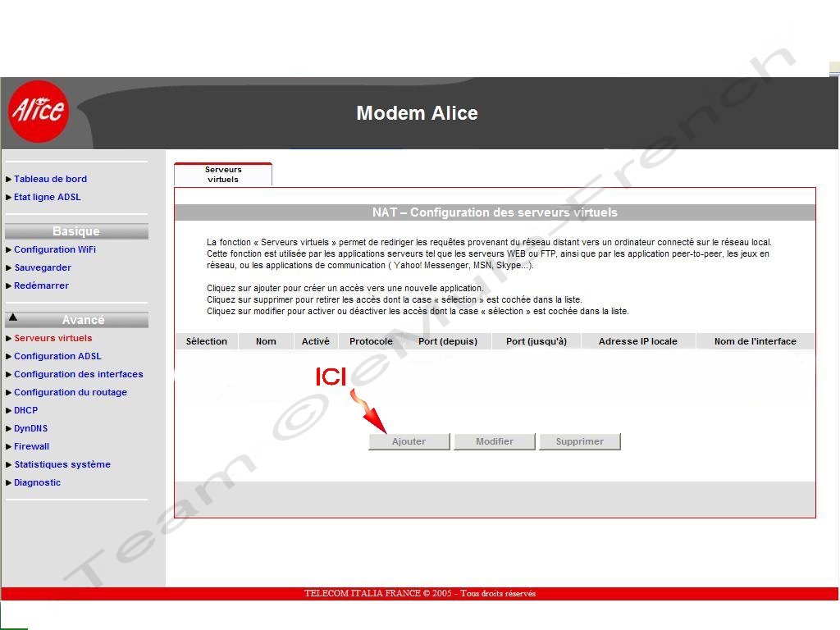Click the Supprimer button
This screenshot has width=840, height=630.
click(x=580, y=441)
